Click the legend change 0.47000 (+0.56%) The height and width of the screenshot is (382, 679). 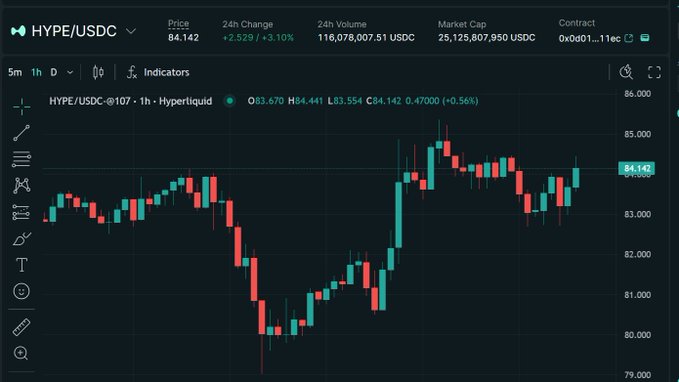click(442, 101)
